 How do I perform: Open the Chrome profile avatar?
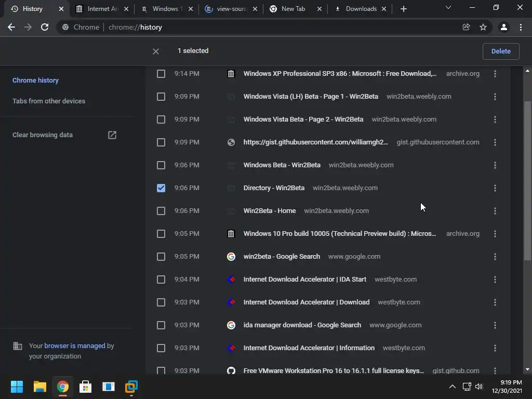[x=504, y=27]
